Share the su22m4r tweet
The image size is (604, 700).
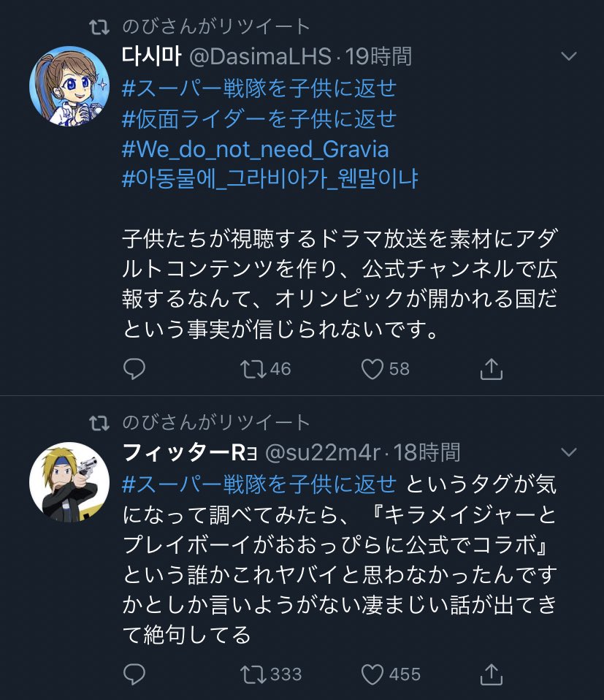(491, 674)
